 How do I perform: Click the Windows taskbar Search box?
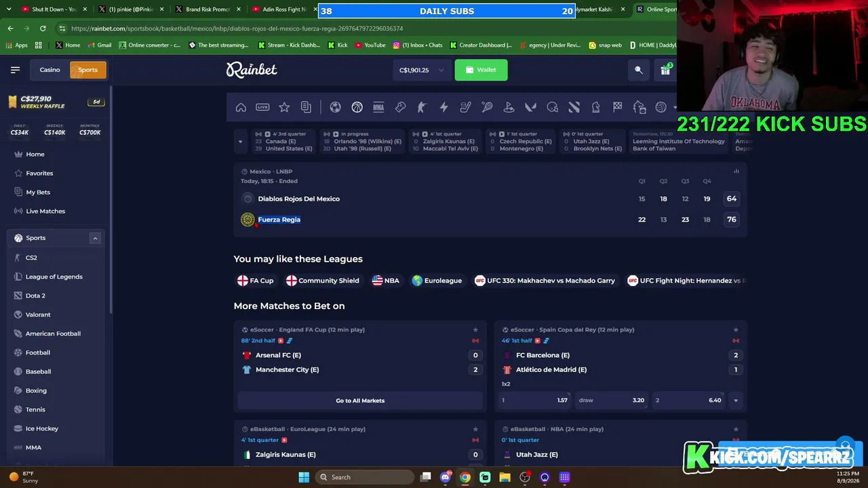[x=366, y=477]
